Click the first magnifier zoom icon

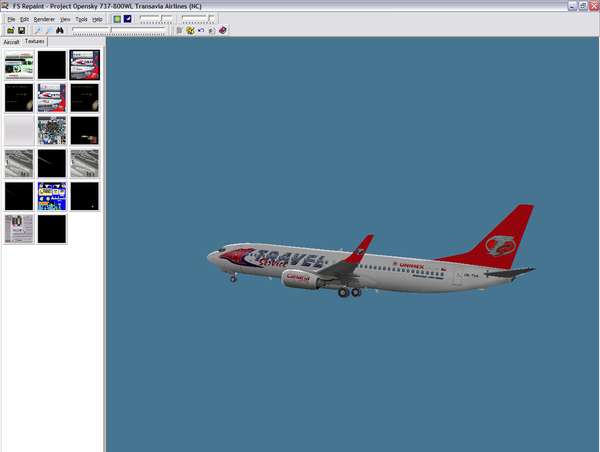tap(38, 30)
